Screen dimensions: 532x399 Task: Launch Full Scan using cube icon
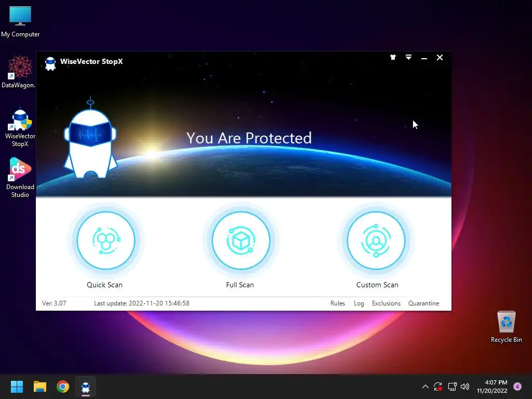click(241, 241)
